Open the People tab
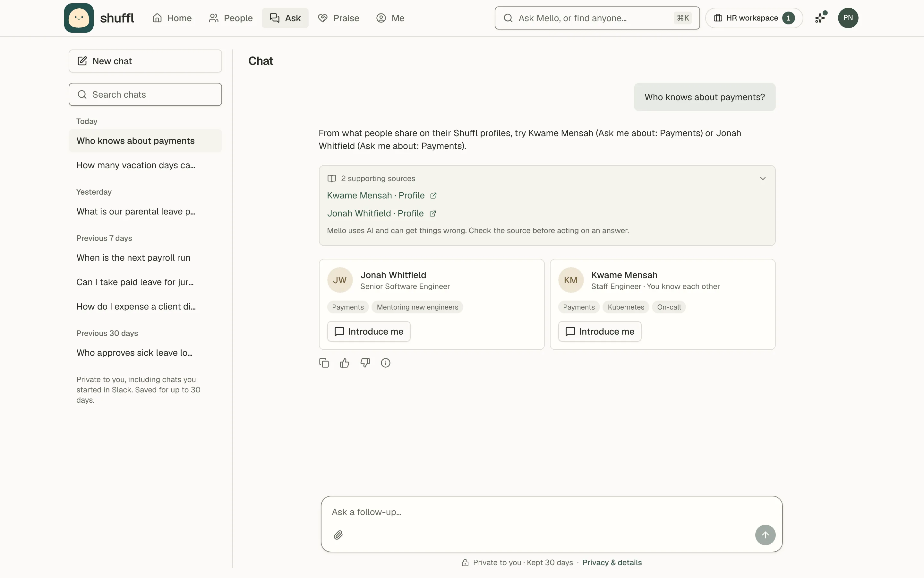924x578 pixels. 230,18
